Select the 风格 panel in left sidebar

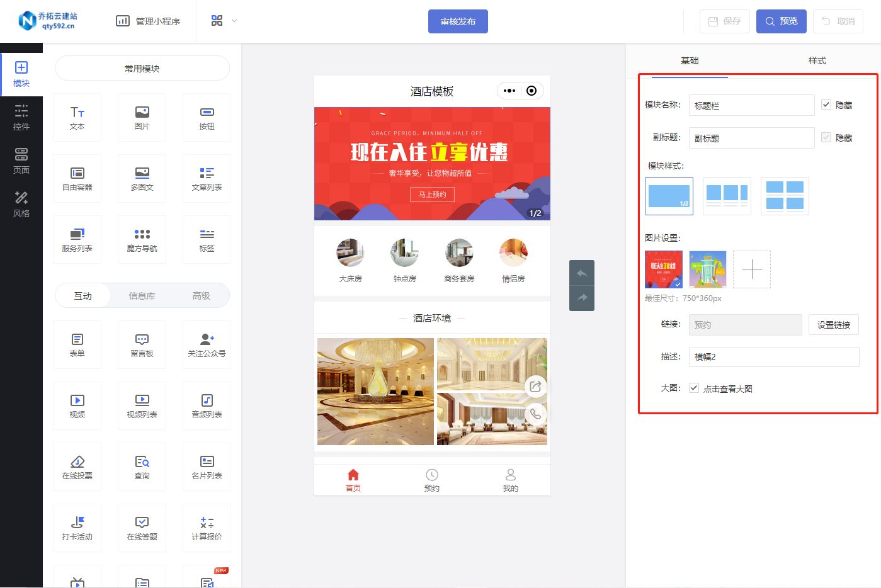point(21,205)
